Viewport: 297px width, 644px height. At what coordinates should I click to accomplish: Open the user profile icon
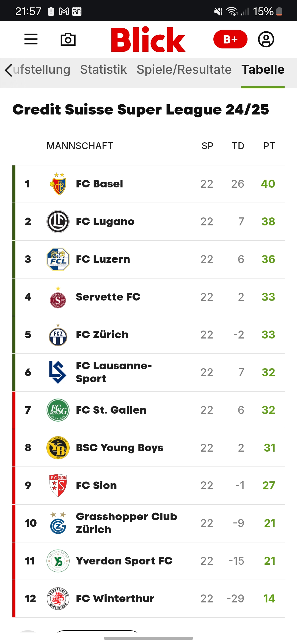pos(266,39)
